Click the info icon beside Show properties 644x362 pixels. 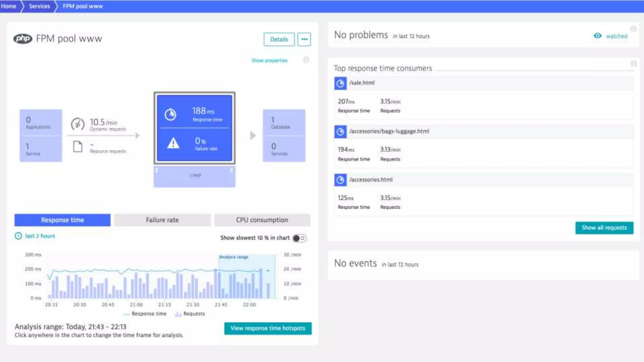(x=306, y=60)
